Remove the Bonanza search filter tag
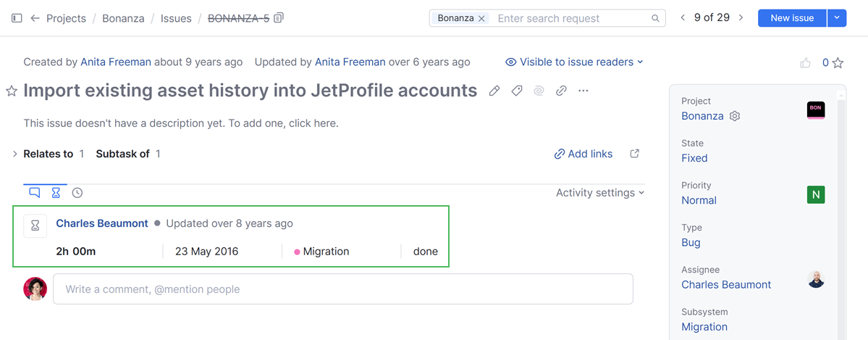Image resolution: width=868 pixels, height=340 pixels. [481, 18]
